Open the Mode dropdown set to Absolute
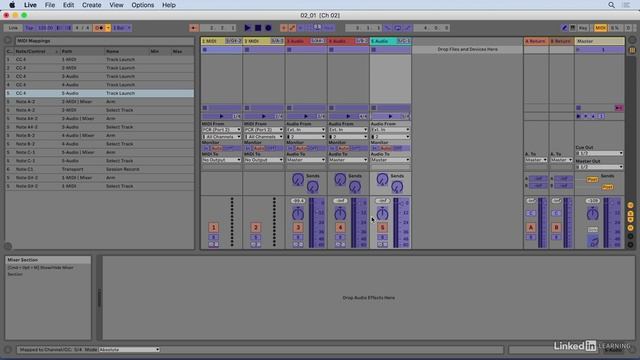 [x=129, y=350]
